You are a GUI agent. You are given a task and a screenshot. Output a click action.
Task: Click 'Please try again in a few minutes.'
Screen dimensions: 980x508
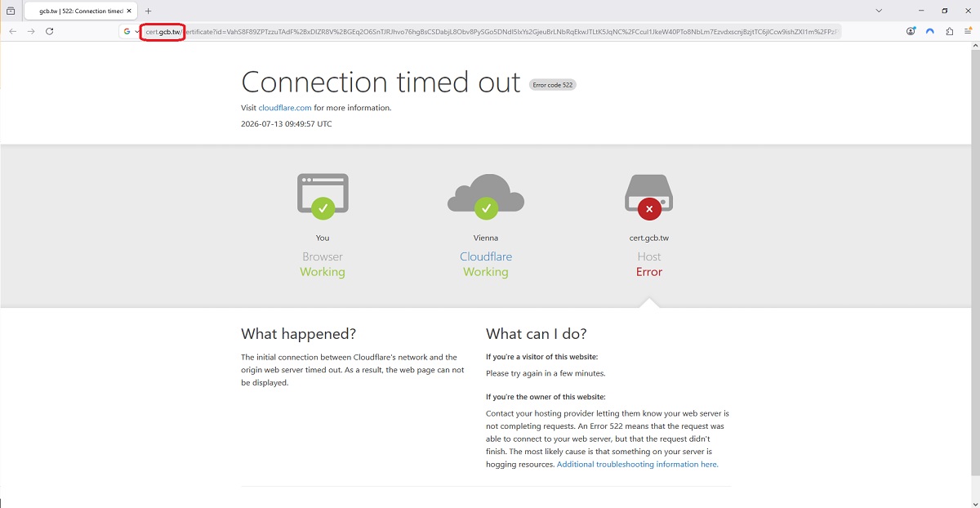click(x=546, y=373)
